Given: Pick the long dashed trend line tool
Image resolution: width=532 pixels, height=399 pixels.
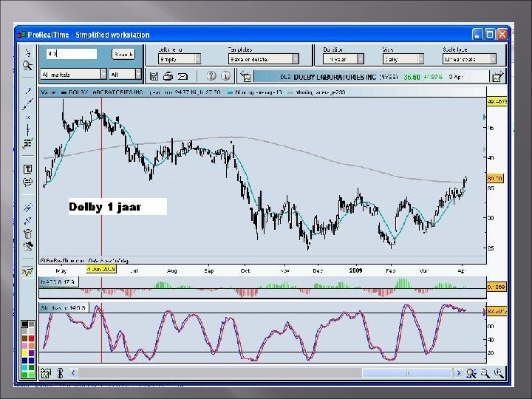Looking at the screenshot, I should pos(28,104).
